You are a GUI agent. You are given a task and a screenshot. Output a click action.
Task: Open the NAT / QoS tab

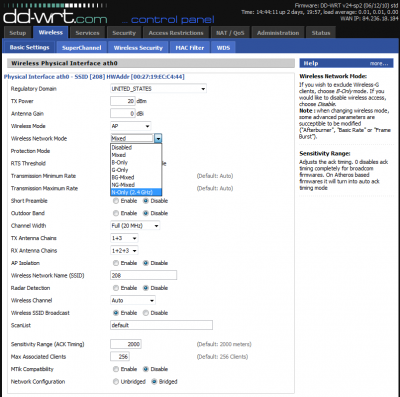230,33
